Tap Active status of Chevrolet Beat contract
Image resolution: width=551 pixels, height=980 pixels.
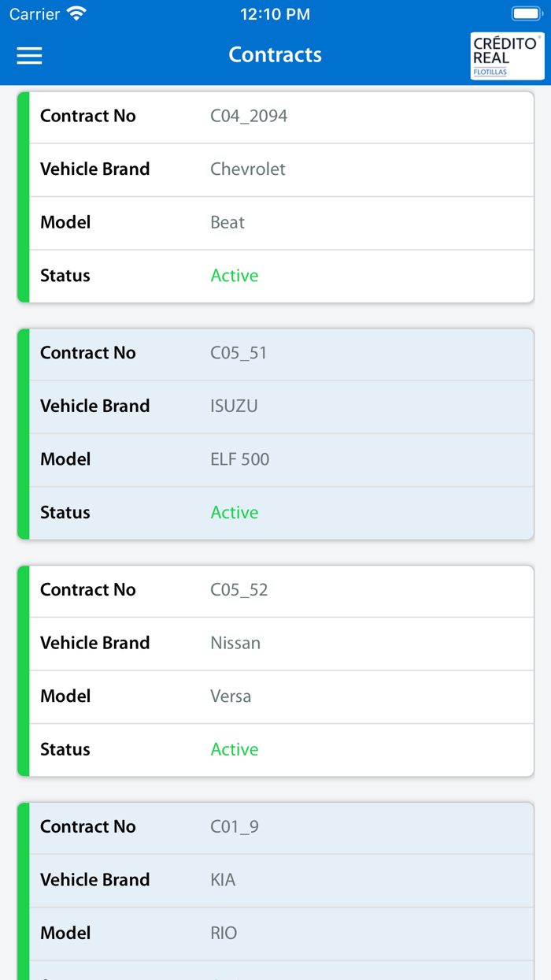[x=235, y=276]
